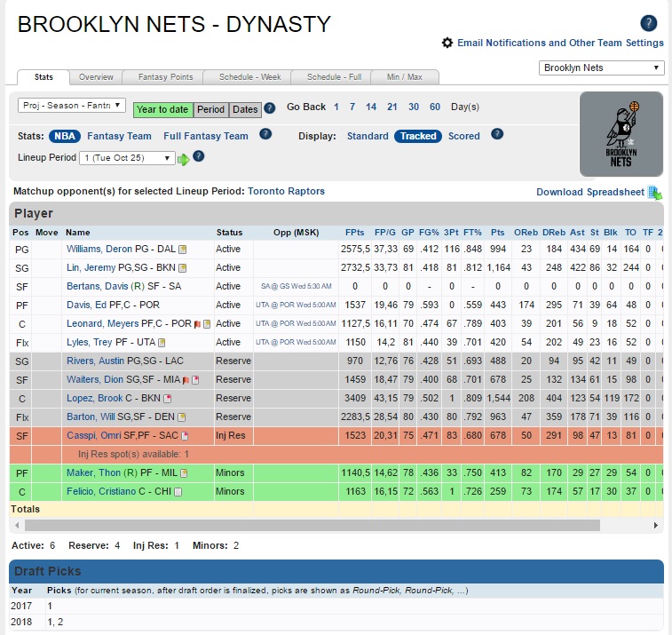Open help icon next to Lineup Period arrow
672x635 pixels.
tap(199, 156)
